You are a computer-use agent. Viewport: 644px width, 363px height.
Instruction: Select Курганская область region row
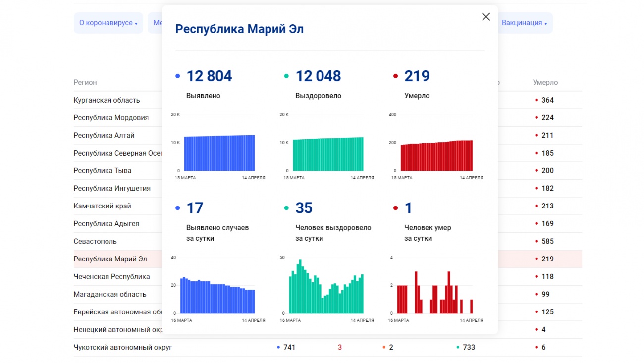[x=107, y=100]
